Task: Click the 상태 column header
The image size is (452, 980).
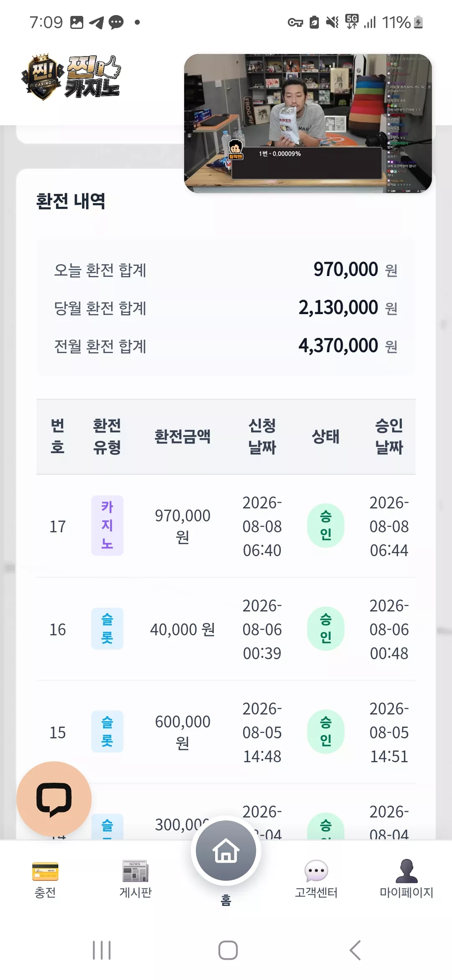Action: [326, 436]
